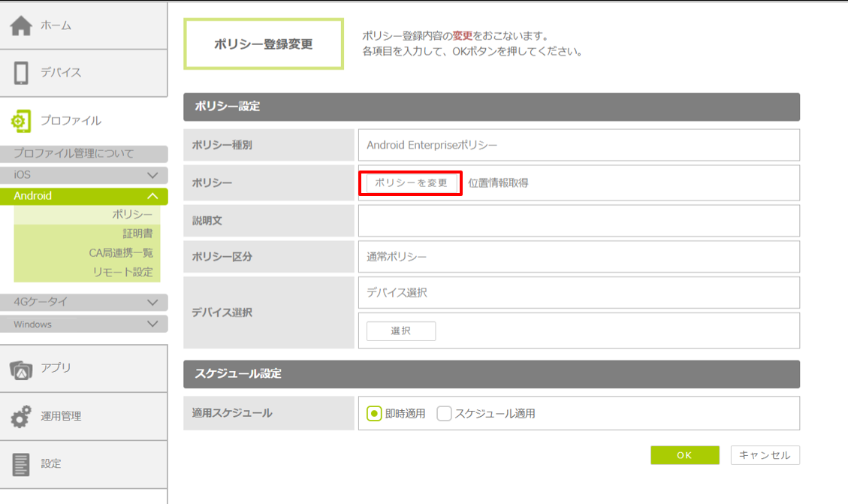The height and width of the screenshot is (504, 848).
Task: Select the 即時適用 radio button
Action: (374, 413)
